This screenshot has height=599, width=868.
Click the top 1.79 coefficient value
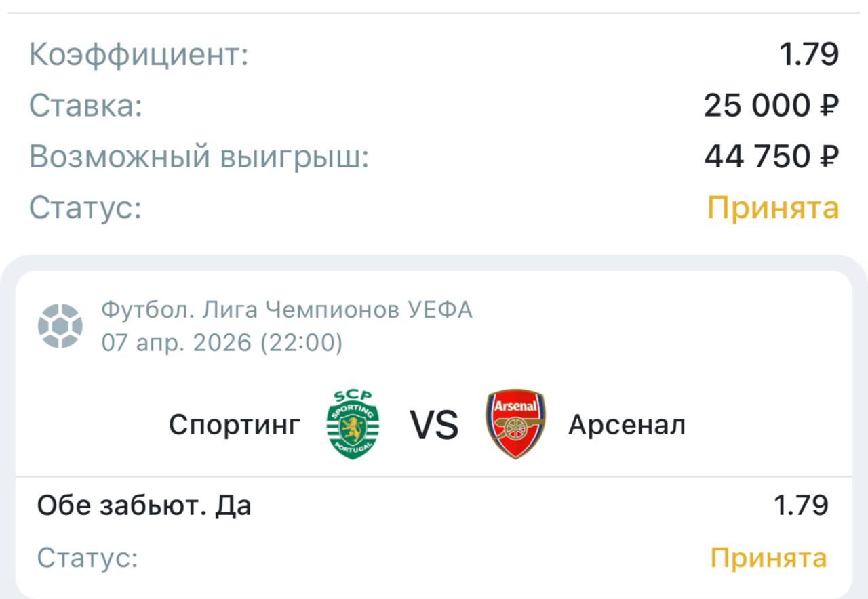click(x=808, y=56)
